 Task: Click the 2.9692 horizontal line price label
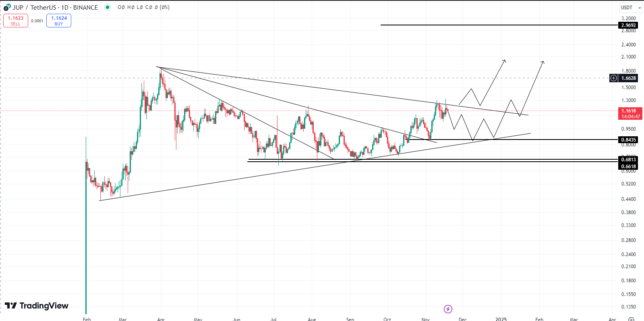point(628,25)
